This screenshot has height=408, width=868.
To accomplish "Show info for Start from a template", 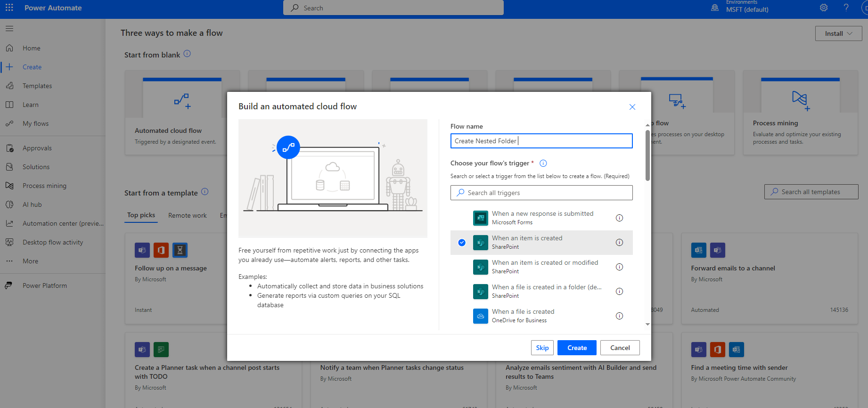I will coord(205,192).
